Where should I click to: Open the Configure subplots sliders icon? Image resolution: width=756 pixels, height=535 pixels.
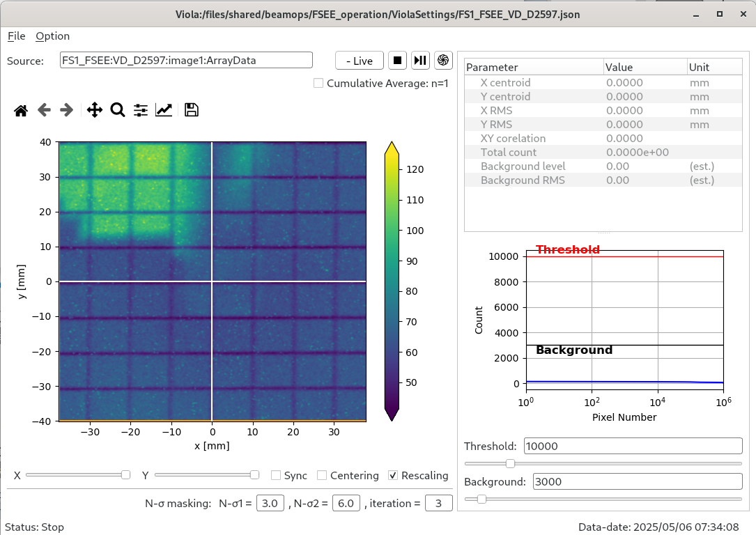point(141,110)
